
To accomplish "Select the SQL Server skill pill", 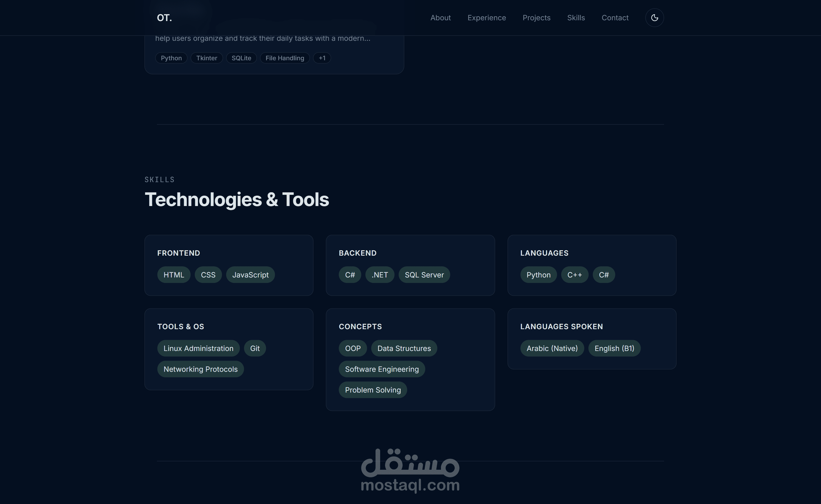I will coord(424,275).
